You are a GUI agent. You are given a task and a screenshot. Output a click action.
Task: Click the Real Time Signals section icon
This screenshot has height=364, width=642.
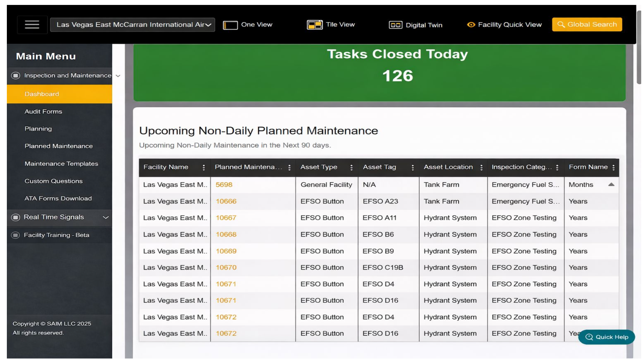click(x=15, y=217)
